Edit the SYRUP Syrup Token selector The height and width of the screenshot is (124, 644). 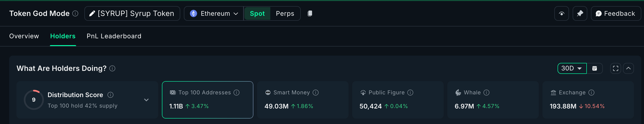(x=132, y=13)
